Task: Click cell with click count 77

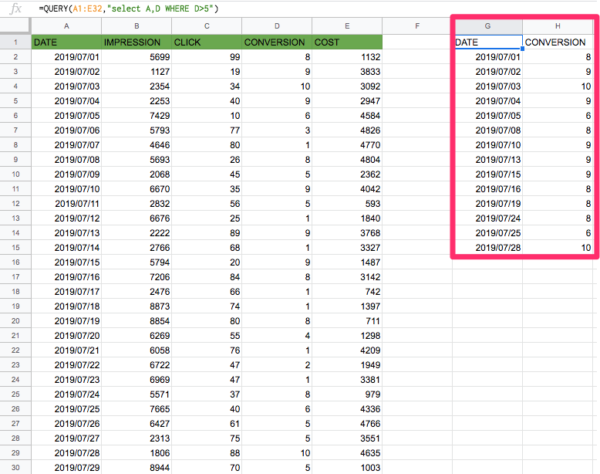Action: 207,130
